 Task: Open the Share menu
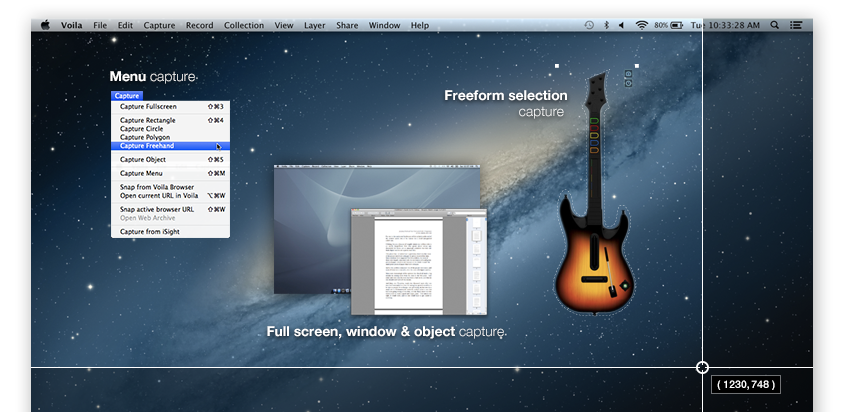pos(347,25)
